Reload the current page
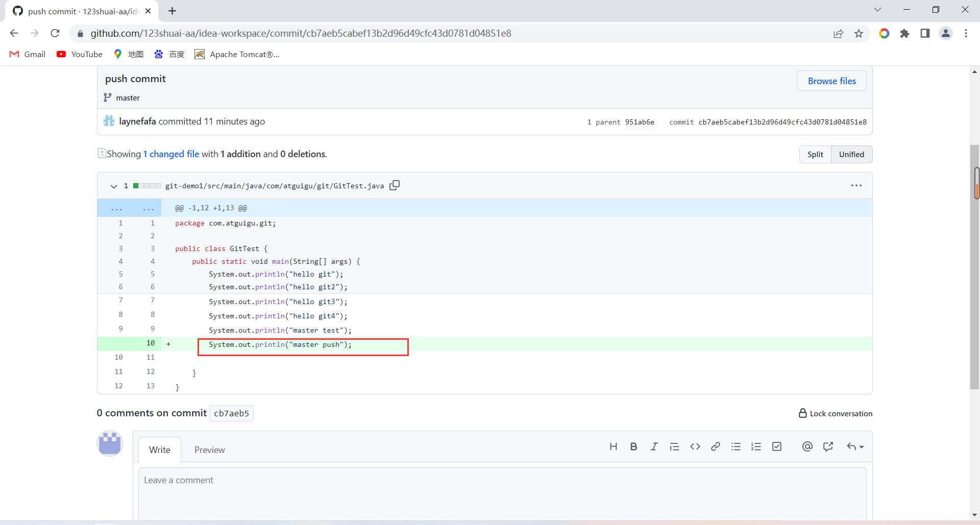Viewport: 980px width, 525px height. (55, 33)
